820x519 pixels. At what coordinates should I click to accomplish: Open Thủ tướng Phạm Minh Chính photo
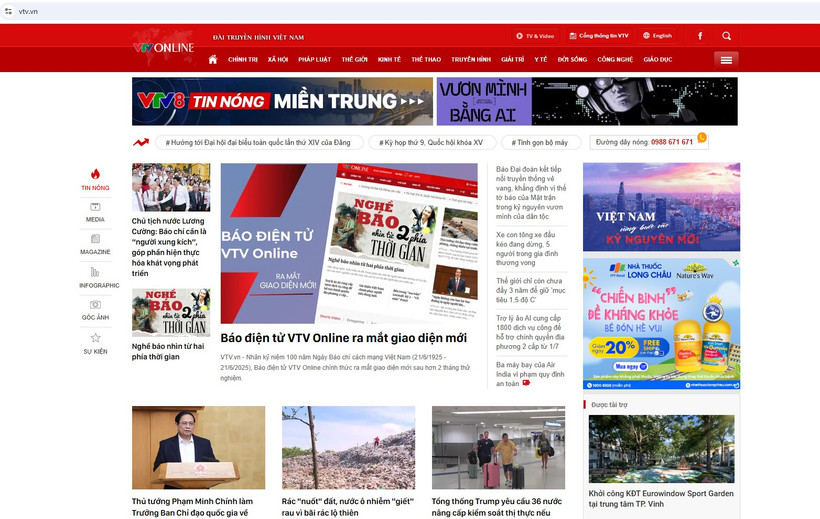[x=198, y=448]
